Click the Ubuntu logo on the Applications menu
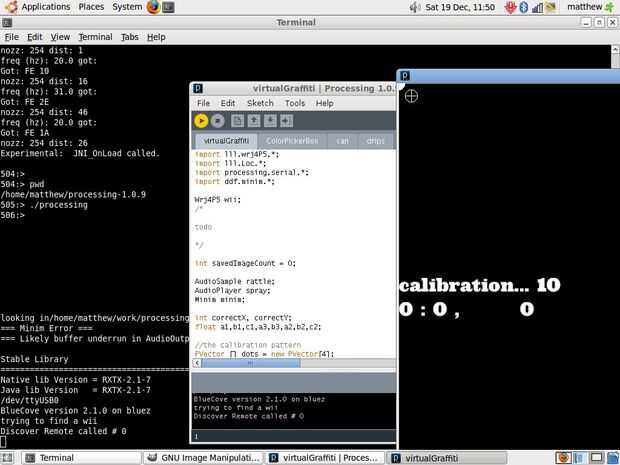The image size is (620, 465). coord(11,7)
